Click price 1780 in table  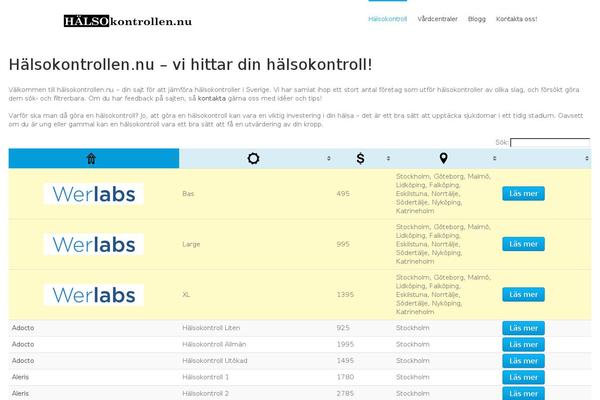pos(345,377)
